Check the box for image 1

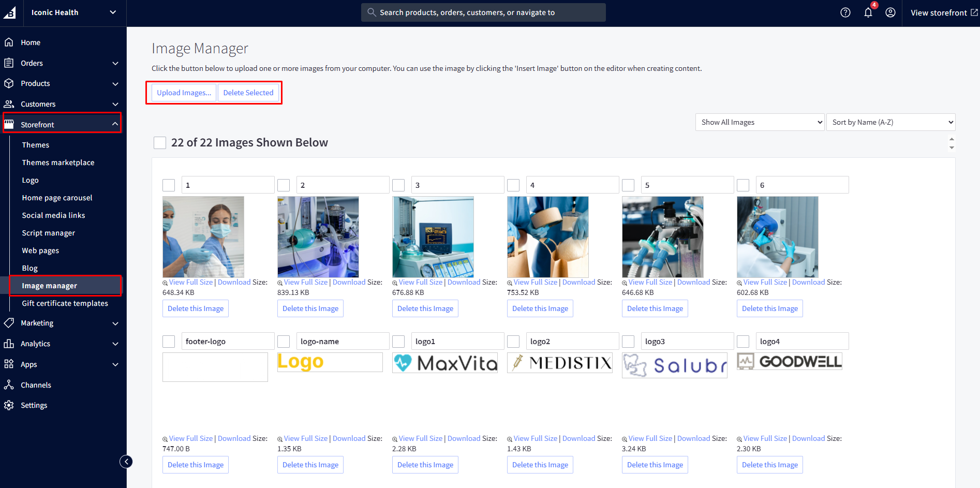[169, 185]
